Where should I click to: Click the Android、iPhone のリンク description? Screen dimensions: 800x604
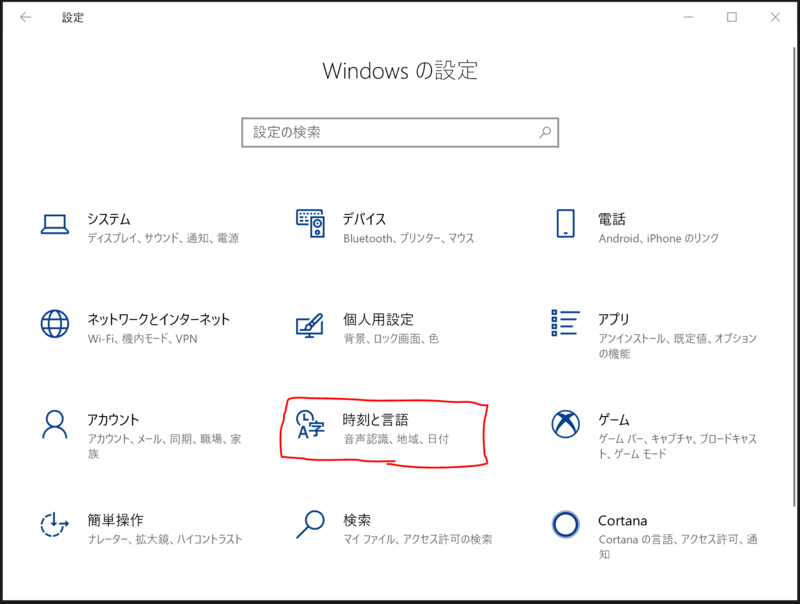[659, 238]
